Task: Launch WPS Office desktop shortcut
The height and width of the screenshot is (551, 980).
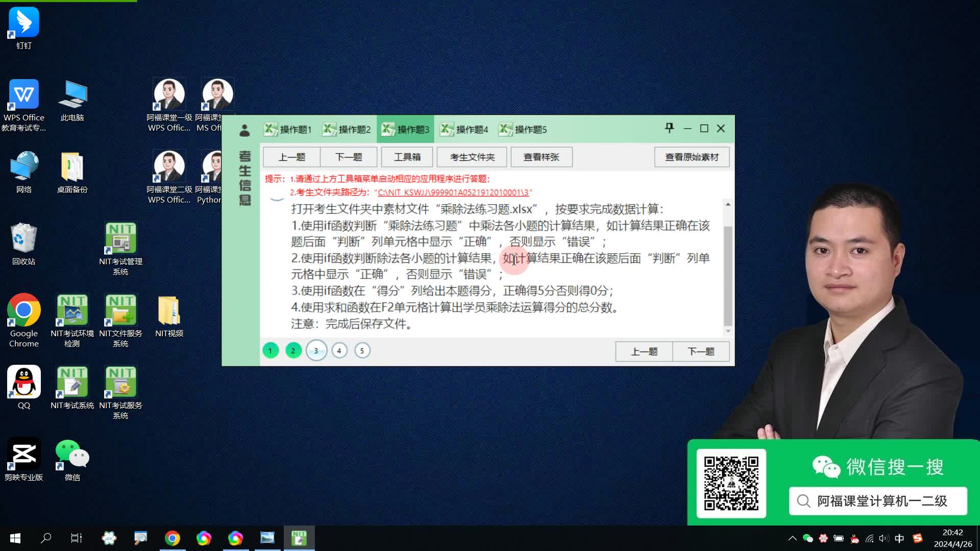Action: click(23, 95)
